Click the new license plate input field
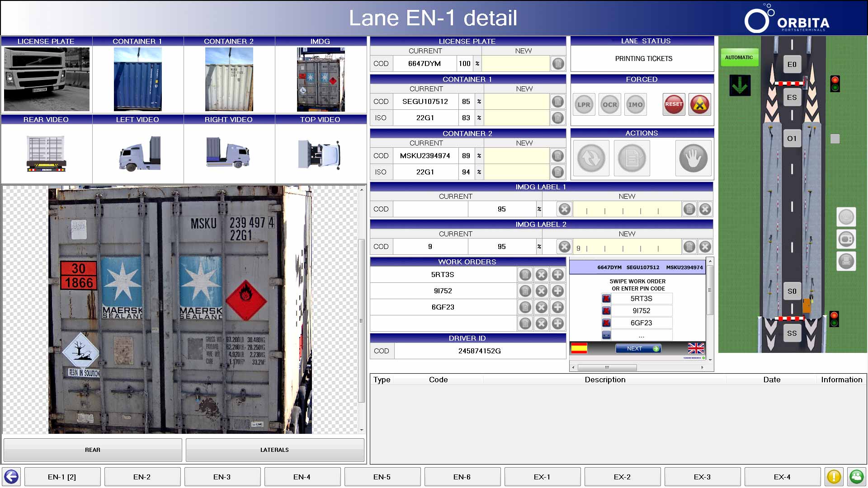Screen dimensions: 868x488 point(516,64)
